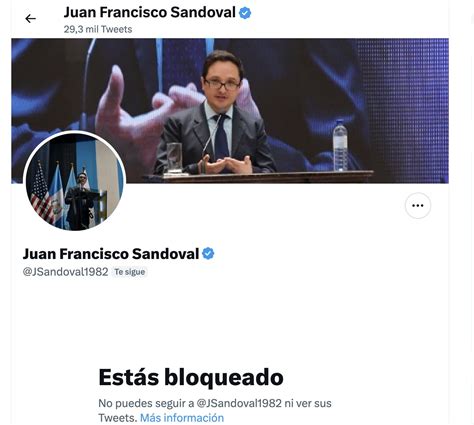
Task: Click the speaking man in banner photo
Action: coord(218,113)
